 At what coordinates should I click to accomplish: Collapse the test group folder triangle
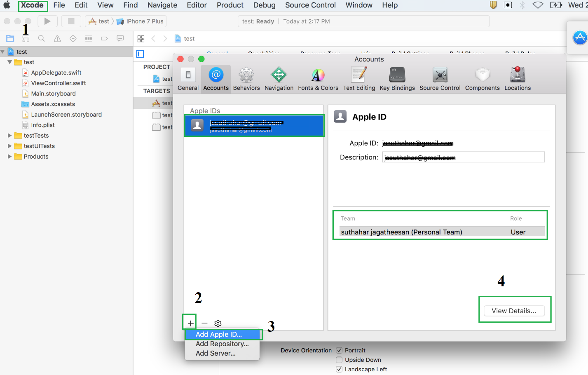click(x=9, y=62)
